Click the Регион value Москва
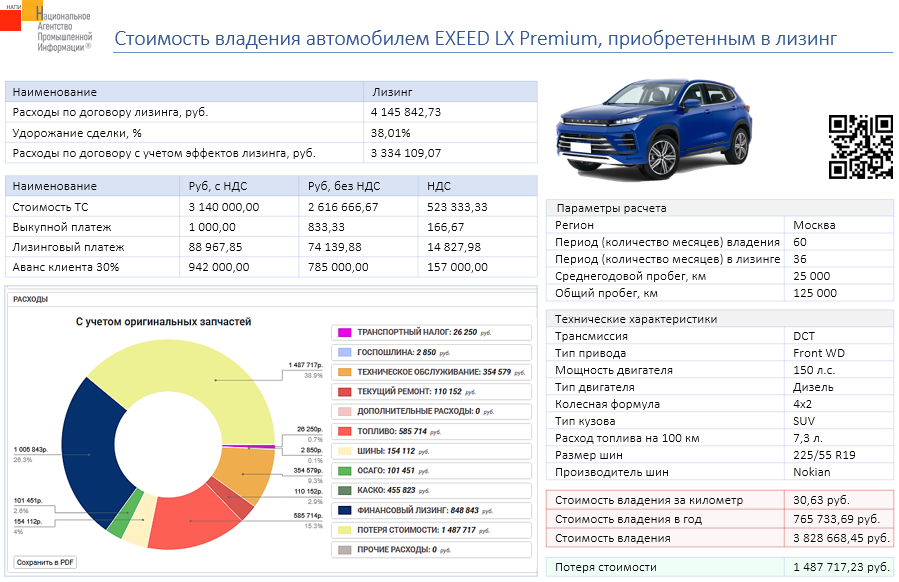This screenshot has width=899, height=582. [814, 225]
